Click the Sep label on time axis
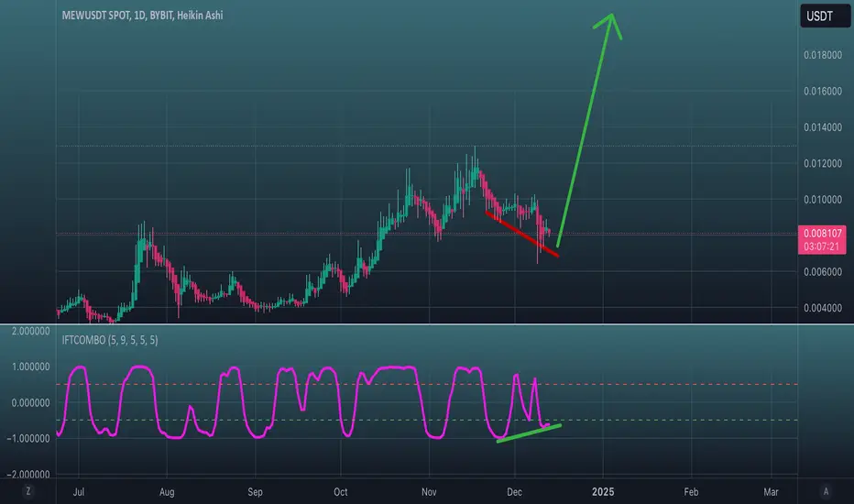This screenshot has height=504, width=854. tap(255, 491)
